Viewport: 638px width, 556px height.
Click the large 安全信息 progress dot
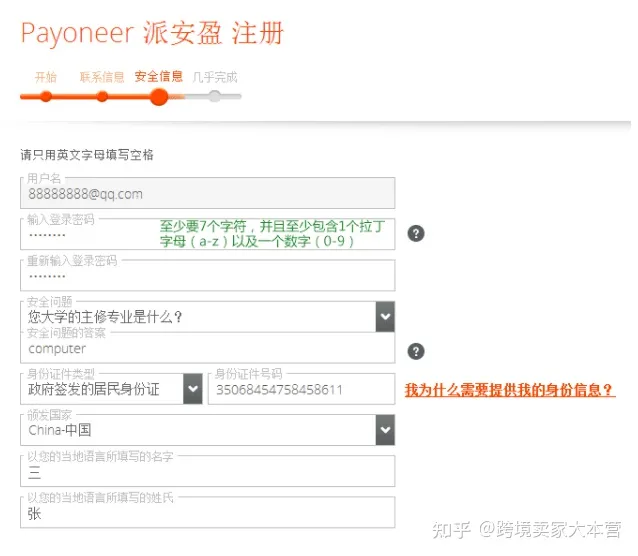click(x=159, y=97)
